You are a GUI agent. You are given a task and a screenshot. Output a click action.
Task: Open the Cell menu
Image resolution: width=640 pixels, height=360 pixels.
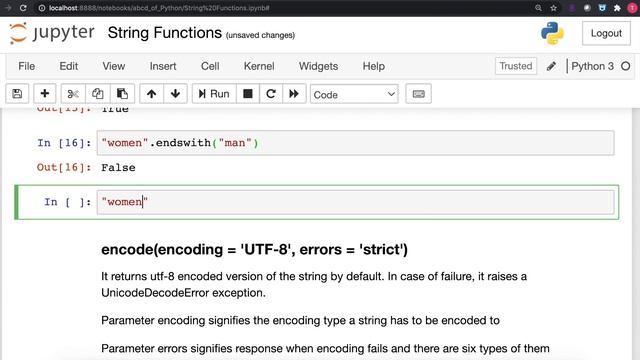coord(210,66)
